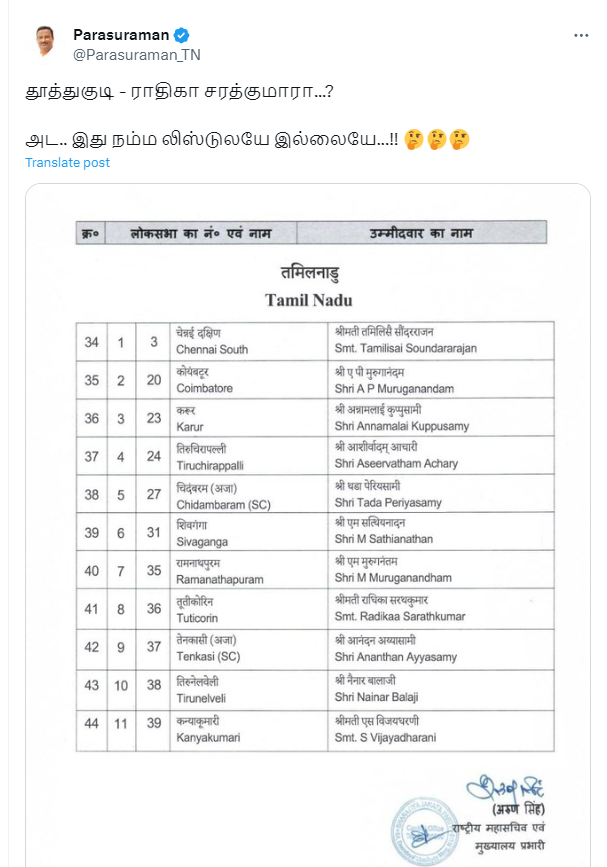
Task: Open Parasuraman's display name profile link
Action: tap(120, 32)
